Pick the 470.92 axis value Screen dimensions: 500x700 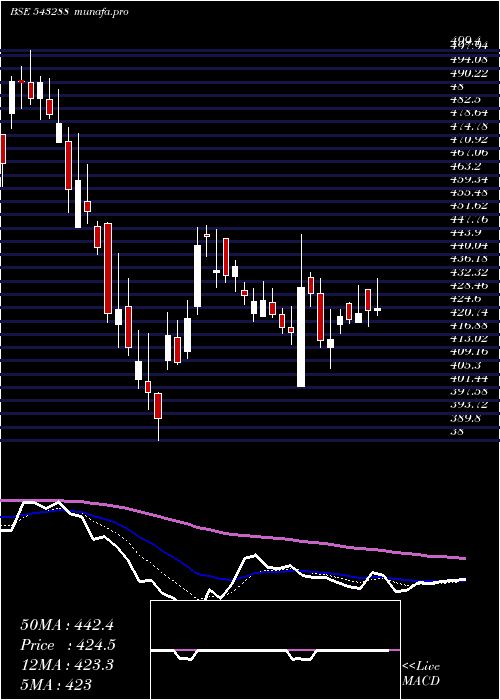(x=469, y=139)
